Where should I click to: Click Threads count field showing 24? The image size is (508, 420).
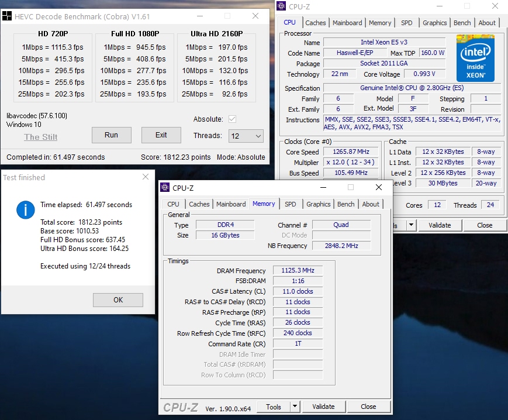point(490,205)
